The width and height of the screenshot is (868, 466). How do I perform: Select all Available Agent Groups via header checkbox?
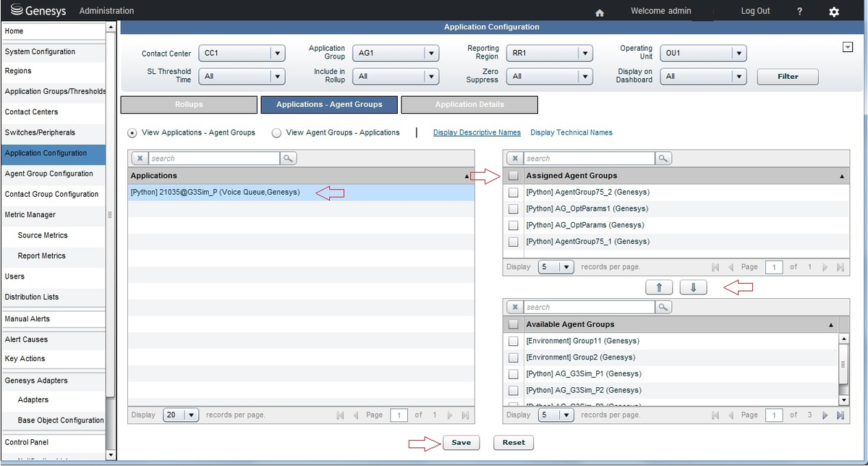pyautogui.click(x=514, y=325)
